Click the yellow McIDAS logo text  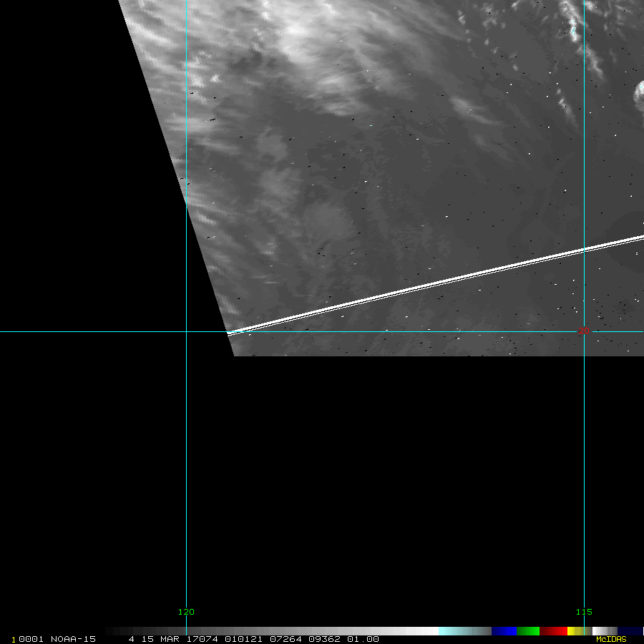pos(610,639)
